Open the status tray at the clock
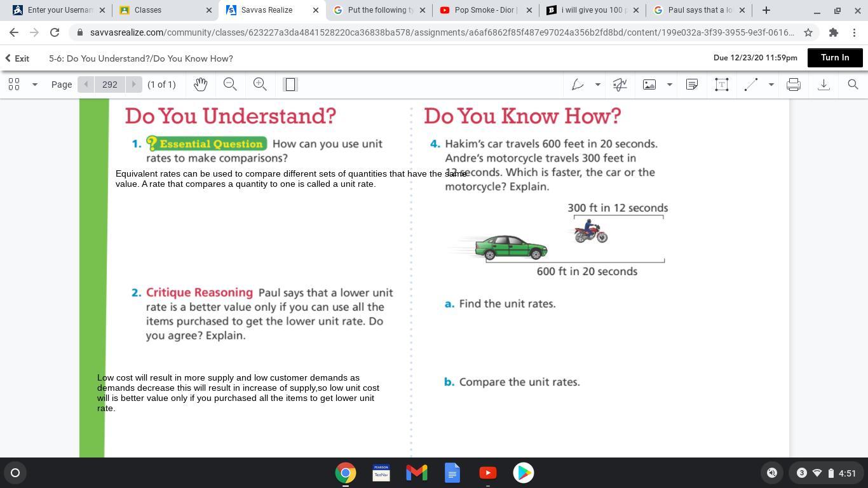Viewport: 868px width, 488px height. (826, 473)
